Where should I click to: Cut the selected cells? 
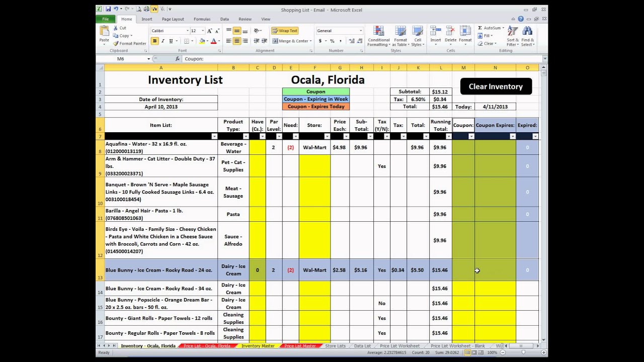[120, 28]
